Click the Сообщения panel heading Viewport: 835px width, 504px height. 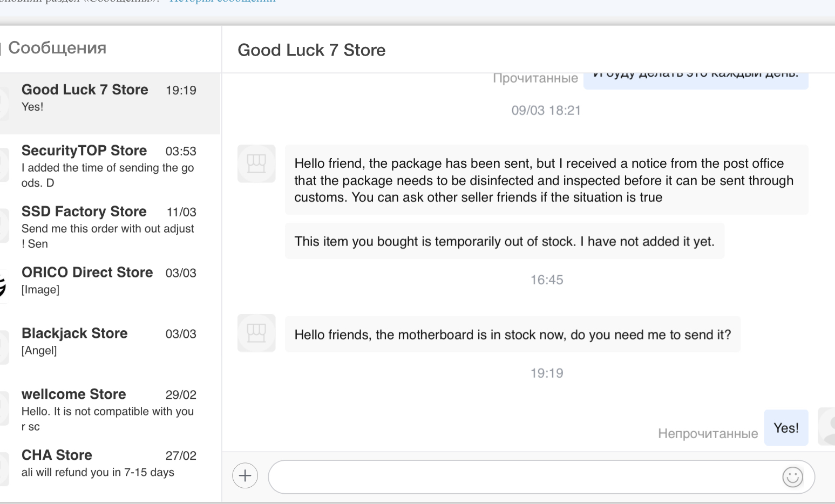click(57, 48)
